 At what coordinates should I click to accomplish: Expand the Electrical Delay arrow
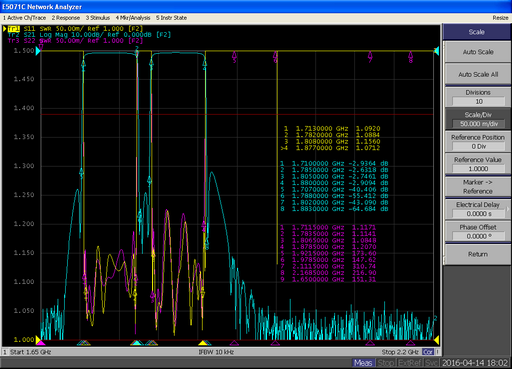coord(508,209)
